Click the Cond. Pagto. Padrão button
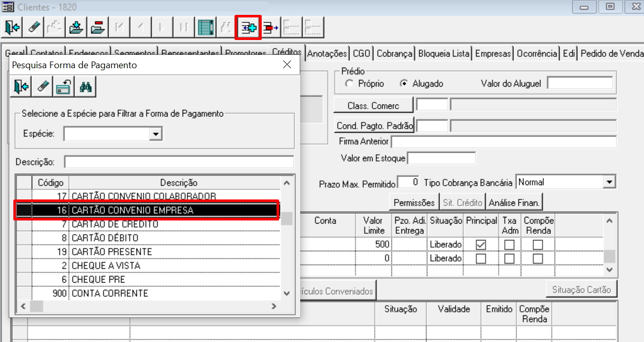 tap(374, 126)
